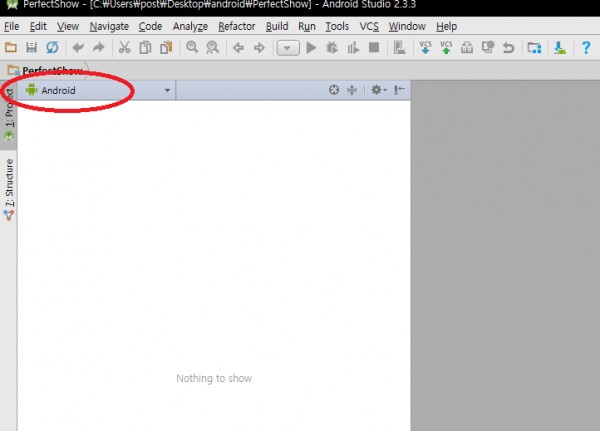Click the Cut scissors icon
Image resolution: width=600 pixels, height=431 pixels.
[124, 47]
